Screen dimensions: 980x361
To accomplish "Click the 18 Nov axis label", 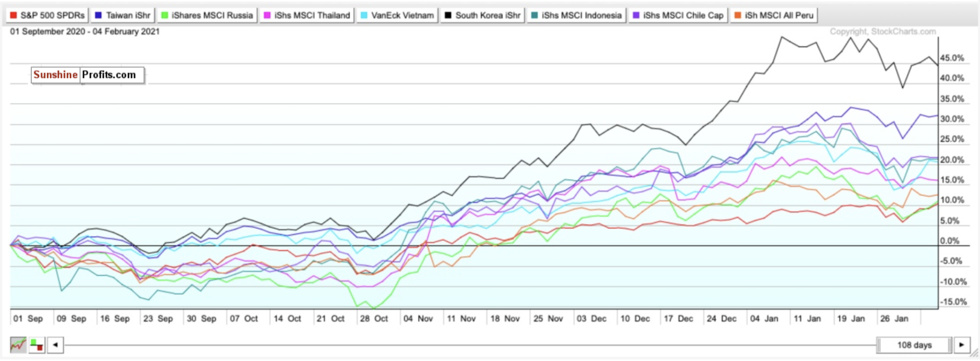I will click(x=505, y=319).
